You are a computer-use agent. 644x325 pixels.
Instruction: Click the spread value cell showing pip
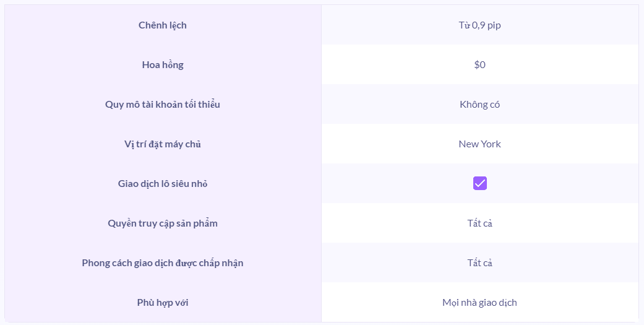coord(480,25)
